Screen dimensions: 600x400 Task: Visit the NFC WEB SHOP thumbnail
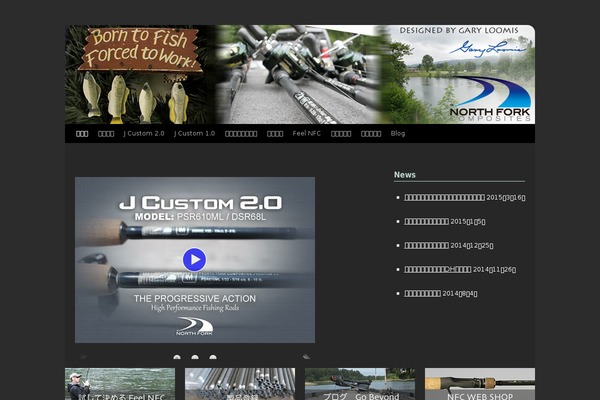click(x=480, y=384)
